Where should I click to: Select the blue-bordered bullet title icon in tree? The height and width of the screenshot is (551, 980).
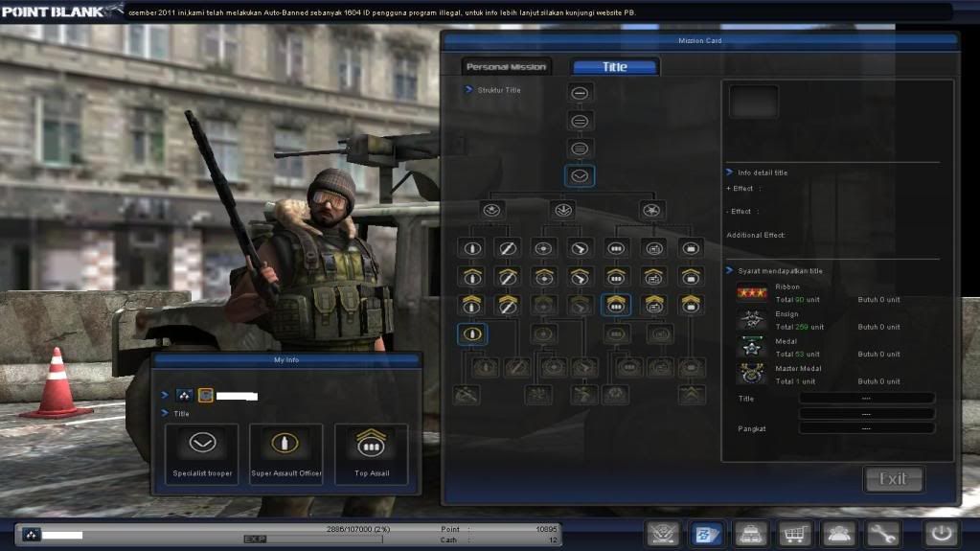(472, 334)
